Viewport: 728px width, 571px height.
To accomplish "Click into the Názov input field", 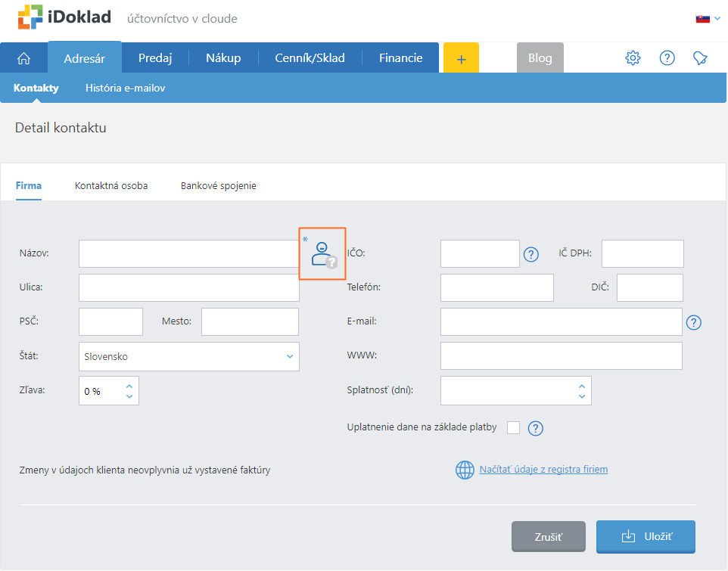I will tap(189, 254).
